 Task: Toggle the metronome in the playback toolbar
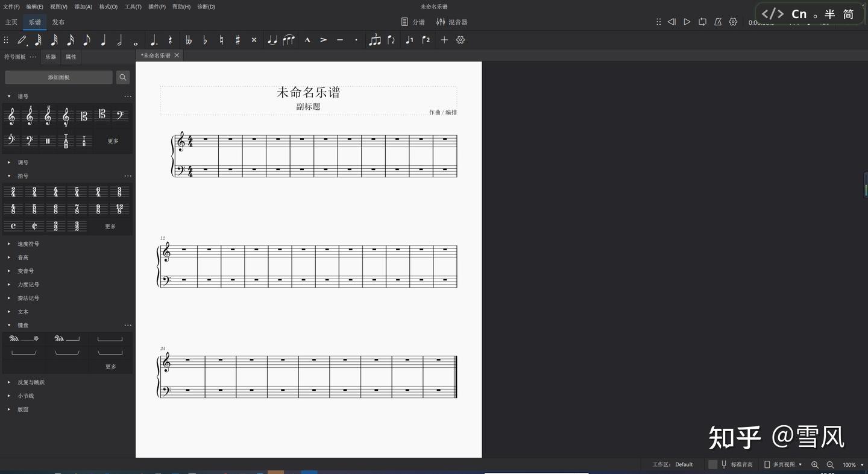[717, 21]
